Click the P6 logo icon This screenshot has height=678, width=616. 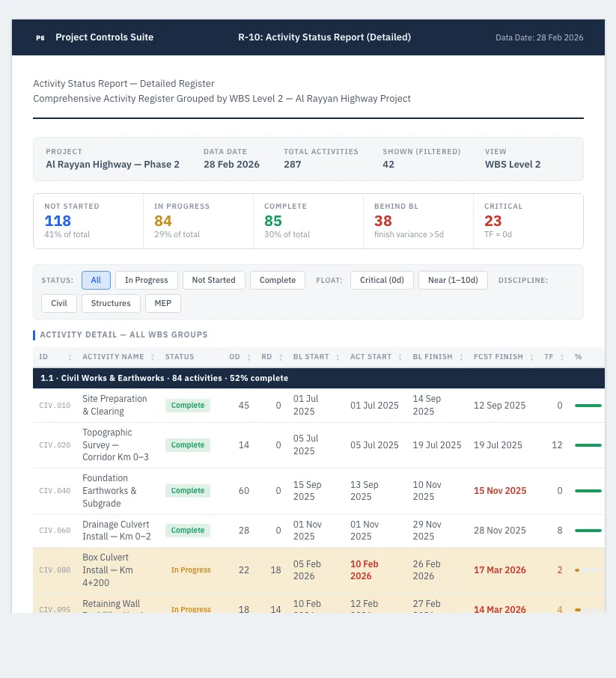(x=40, y=37)
